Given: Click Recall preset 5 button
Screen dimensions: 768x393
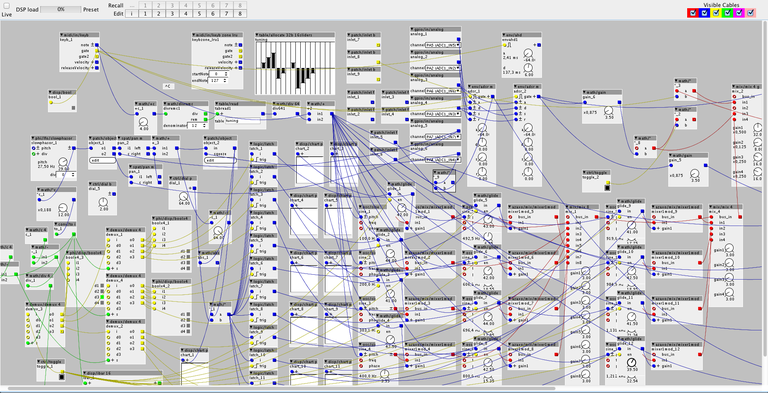Looking at the screenshot, I should (x=199, y=5).
